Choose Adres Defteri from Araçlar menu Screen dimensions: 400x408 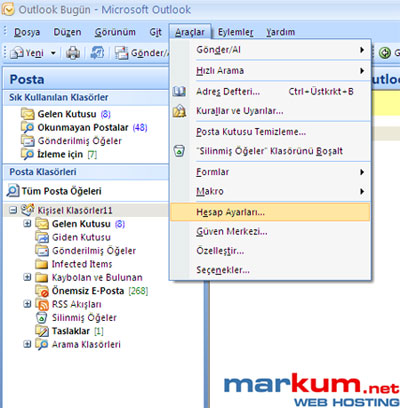coord(270,91)
